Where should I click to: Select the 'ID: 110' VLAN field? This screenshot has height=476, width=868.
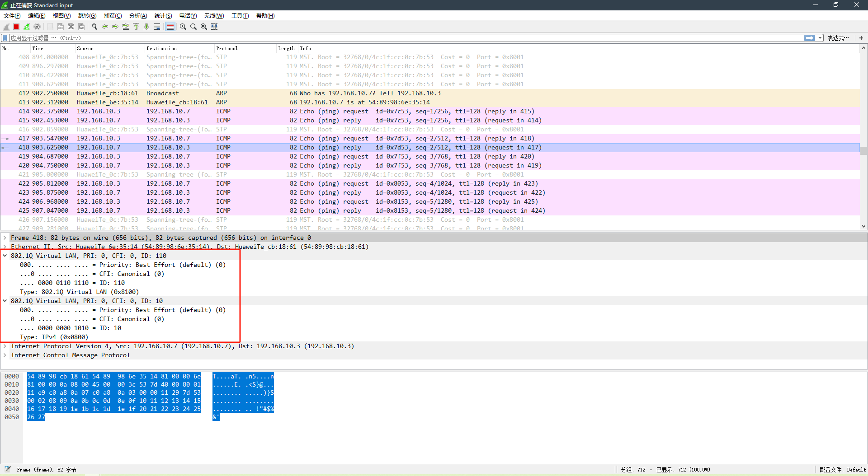point(72,283)
